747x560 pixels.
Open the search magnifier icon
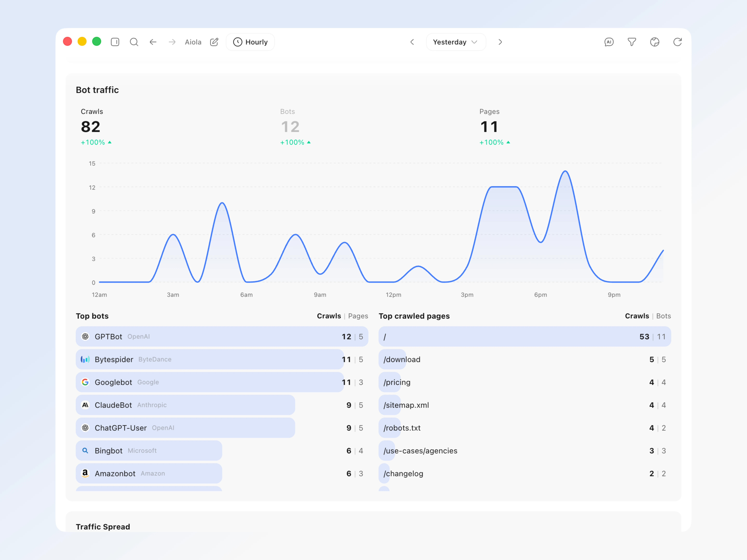pyautogui.click(x=134, y=42)
